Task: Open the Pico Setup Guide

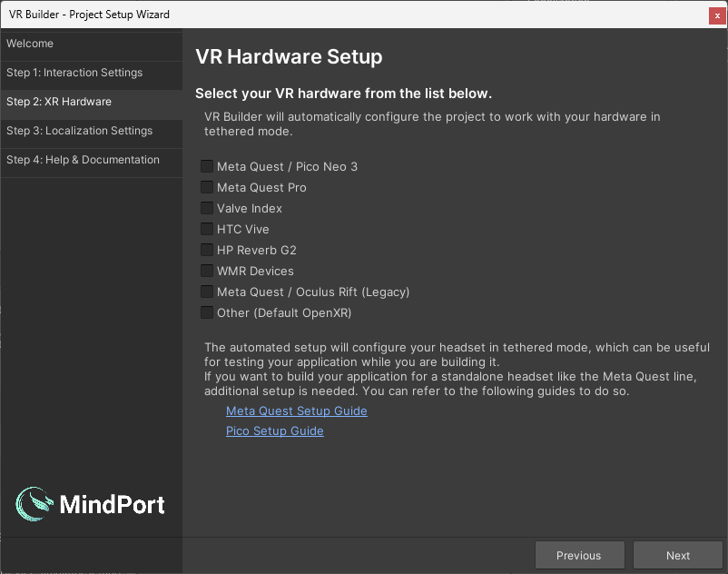Action: click(x=274, y=430)
